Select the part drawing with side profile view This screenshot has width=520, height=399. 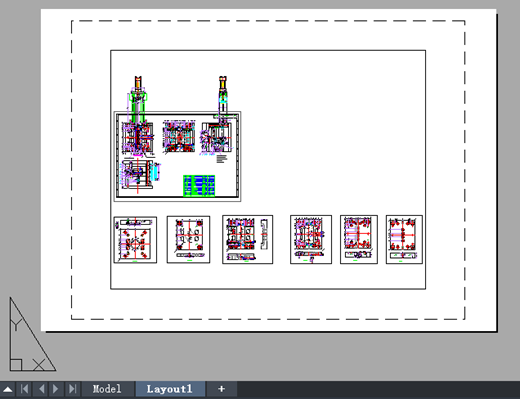coord(248,239)
